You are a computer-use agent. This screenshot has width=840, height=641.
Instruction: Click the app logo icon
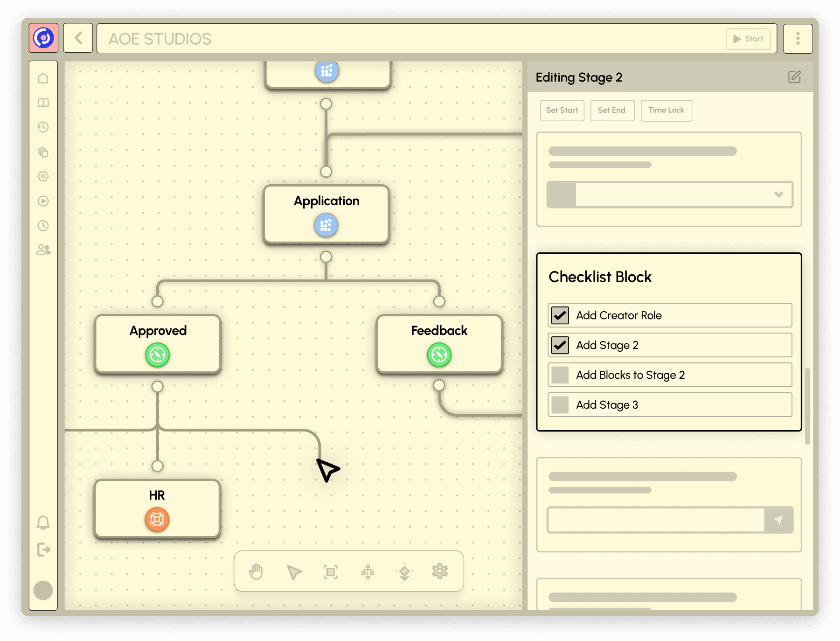43,38
